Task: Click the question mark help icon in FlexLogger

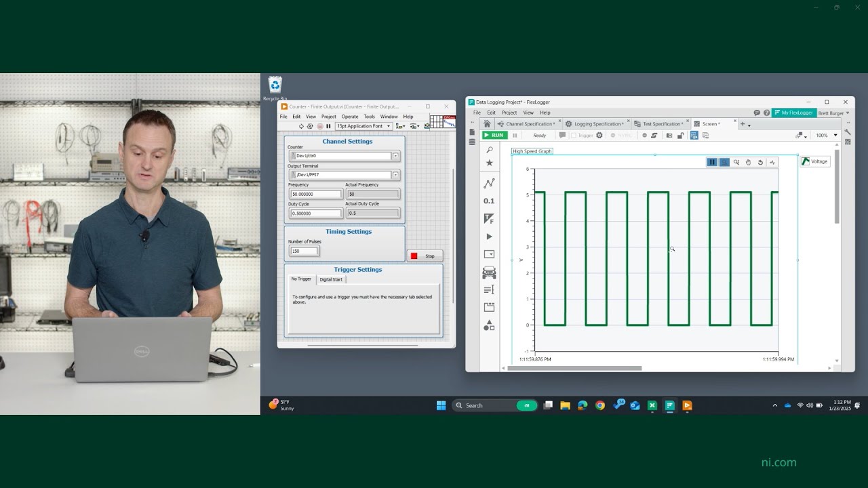Action: point(766,113)
